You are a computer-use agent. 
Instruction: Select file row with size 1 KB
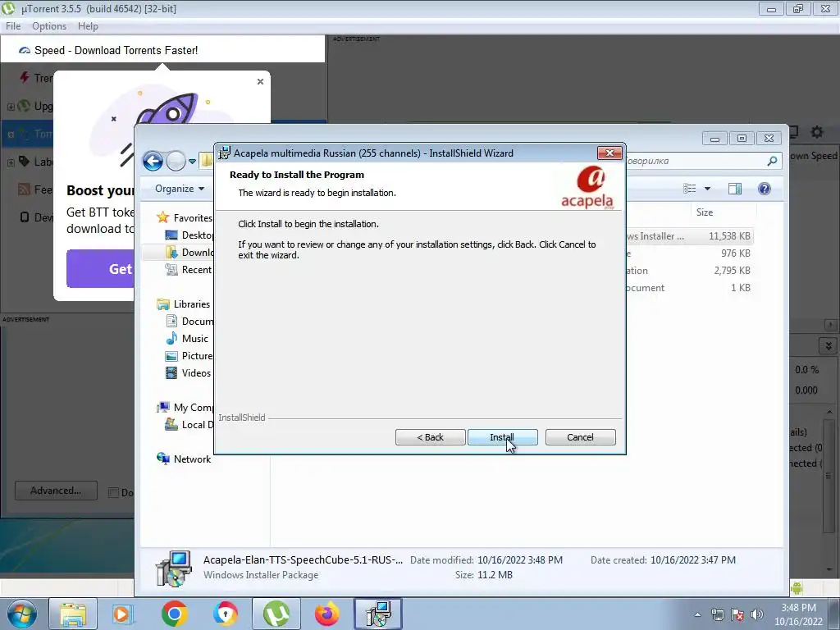click(689, 288)
